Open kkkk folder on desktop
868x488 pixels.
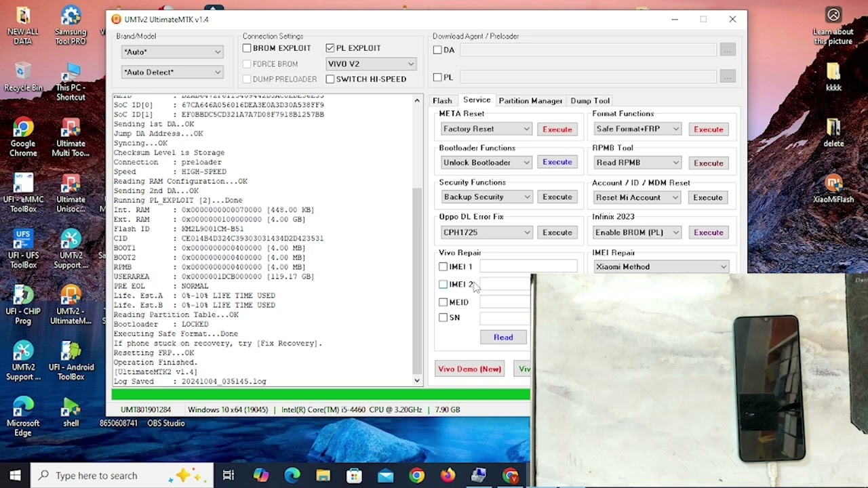tap(833, 77)
